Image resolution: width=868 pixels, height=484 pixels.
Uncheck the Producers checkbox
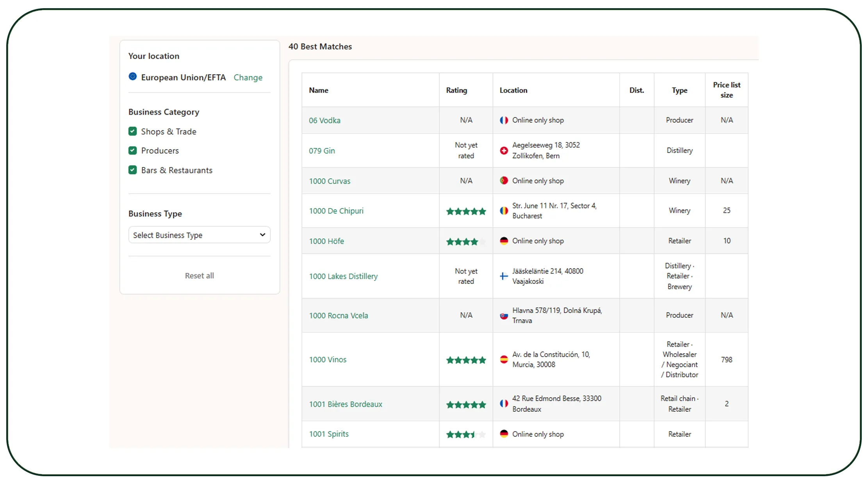(x=133, y=150)
